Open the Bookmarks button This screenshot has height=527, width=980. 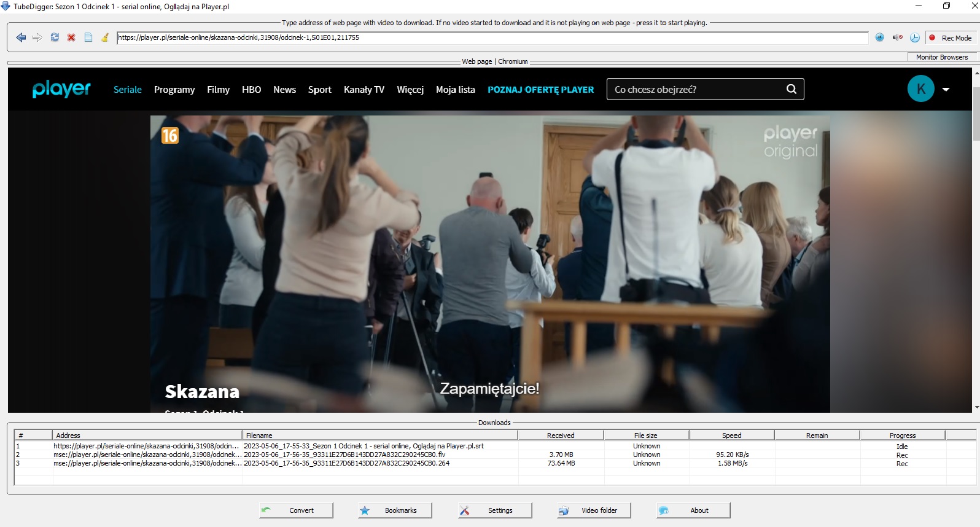(x=395, y=510)
